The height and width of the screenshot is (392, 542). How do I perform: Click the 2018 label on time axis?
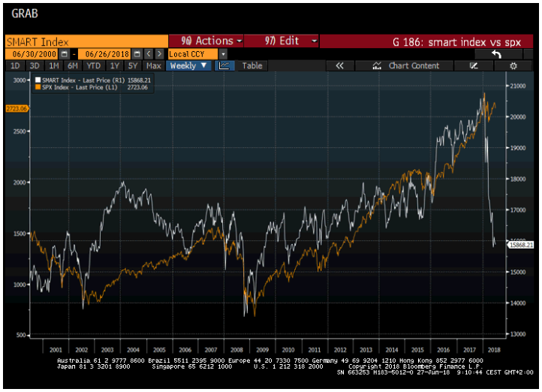tap(494, 350)
